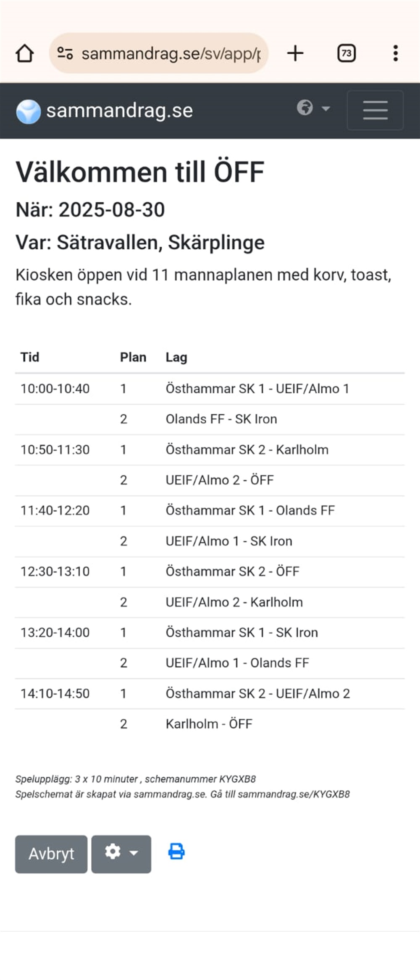Image resolution: width=420 pixels, height=980 pixels.
Task: Tap the browser home icon
Action: coord(24,54)
